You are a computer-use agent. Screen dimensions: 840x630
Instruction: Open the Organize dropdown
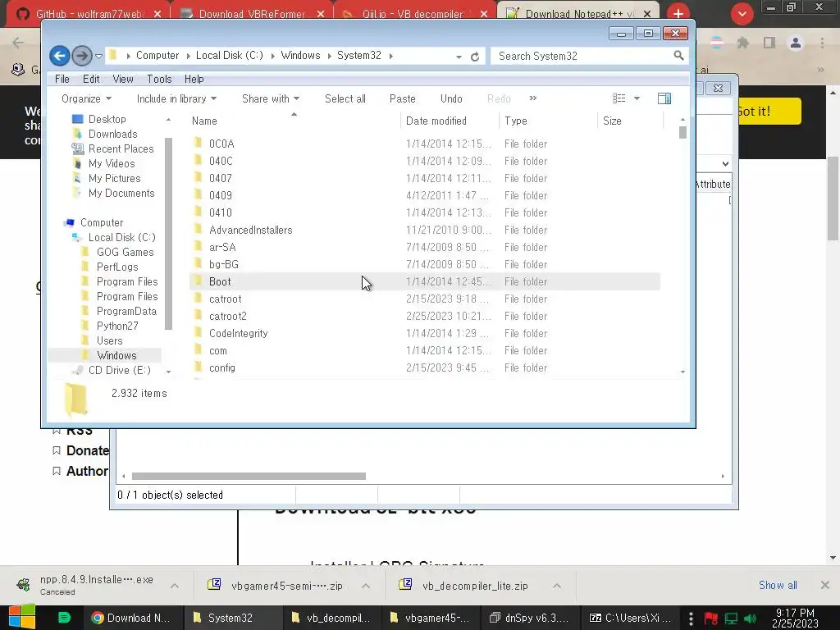pyautogui.click(x=86, y=98)
